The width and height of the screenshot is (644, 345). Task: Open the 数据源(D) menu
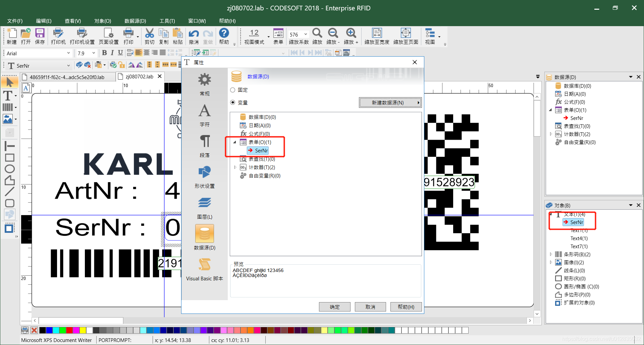(135, 21)
